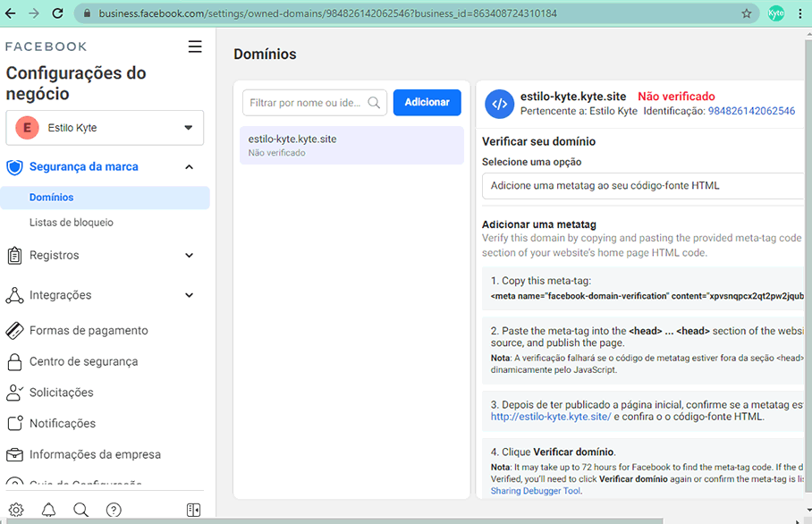Open Listas de bloqueio in the sidebar
812x524 pixels.
(71, 222)
